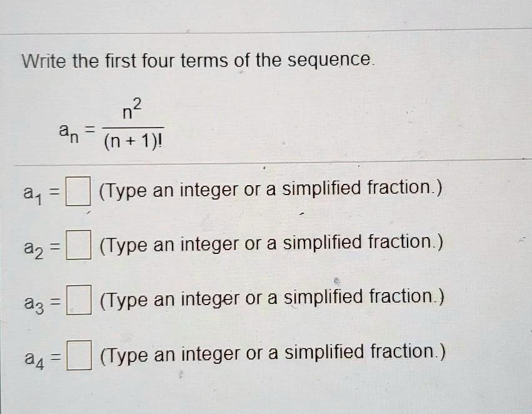Click the horizontal line above the question

[266, 31]
